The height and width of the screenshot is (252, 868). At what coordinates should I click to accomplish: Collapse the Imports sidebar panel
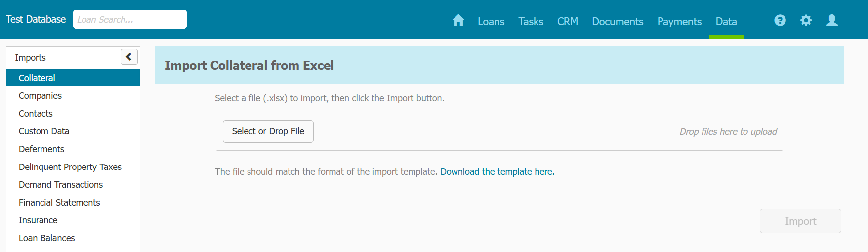[x=129, y=57]
